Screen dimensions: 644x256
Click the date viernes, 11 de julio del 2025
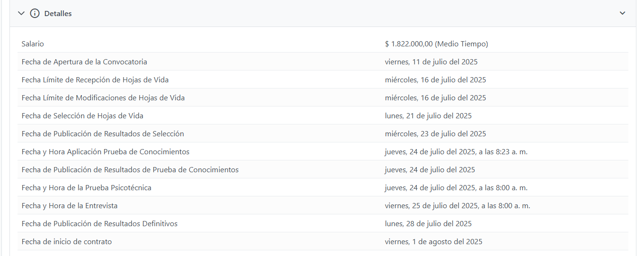(431, 62)
